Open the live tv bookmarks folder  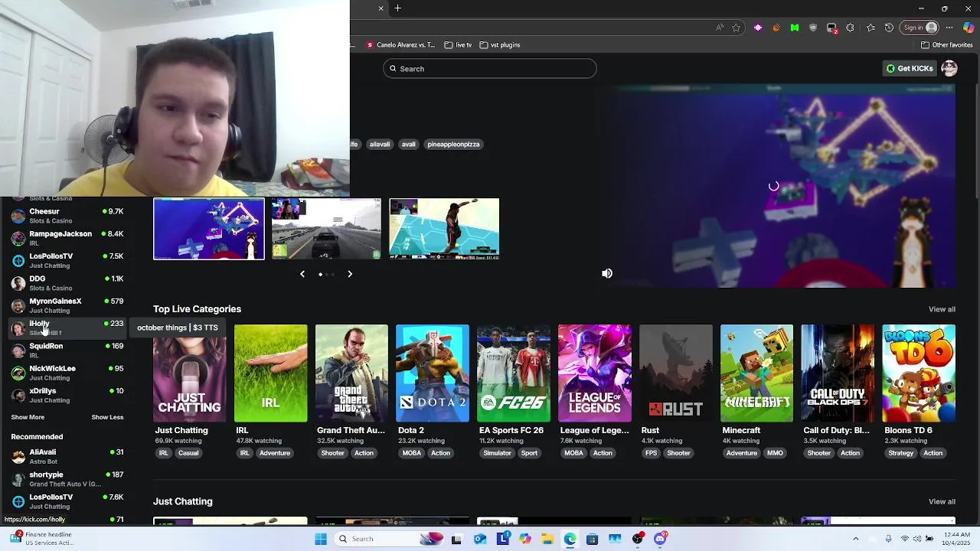click(459, 45)
